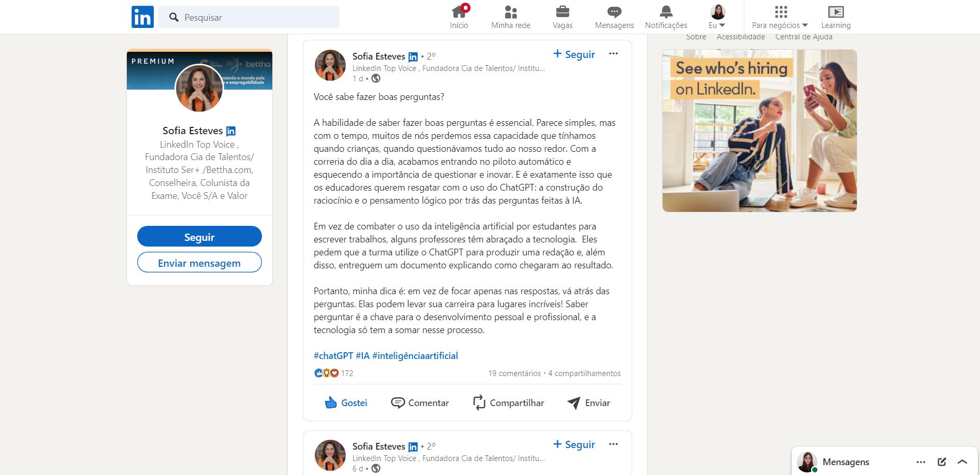
Task: Open the LinkedIn home logo
Action: [142, 17]
